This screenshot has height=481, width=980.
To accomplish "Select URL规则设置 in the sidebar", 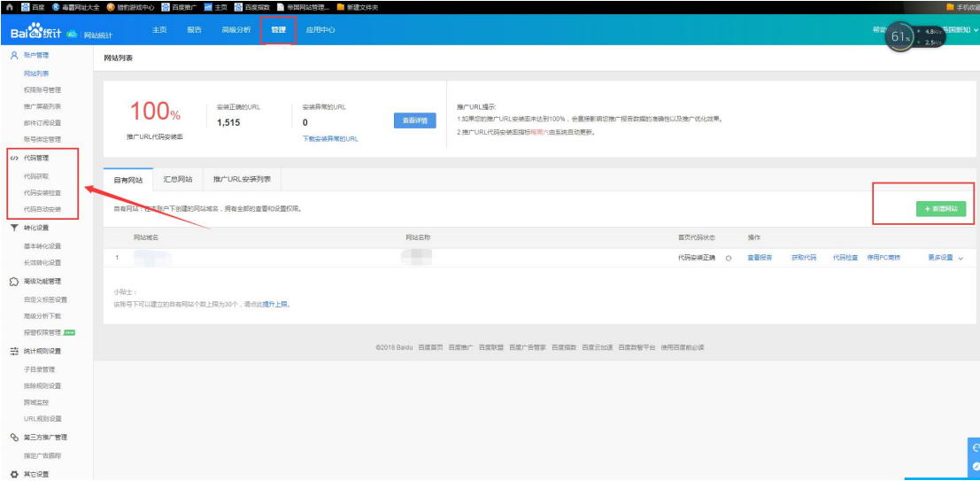I will 42,418.
